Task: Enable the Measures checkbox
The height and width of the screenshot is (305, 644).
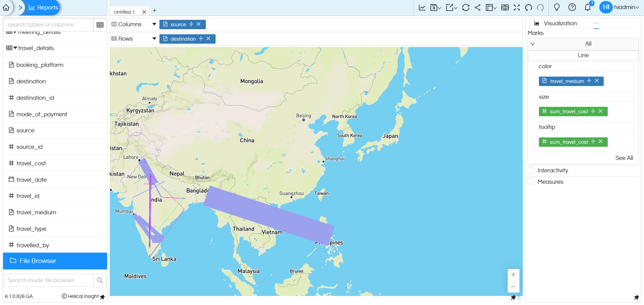Action: coord(531,181)
